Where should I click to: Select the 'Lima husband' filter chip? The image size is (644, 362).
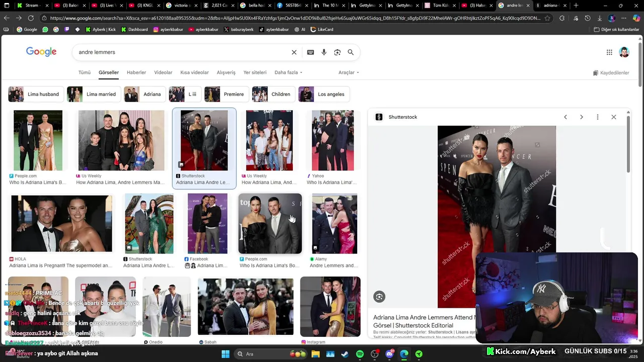pos(36,94)
